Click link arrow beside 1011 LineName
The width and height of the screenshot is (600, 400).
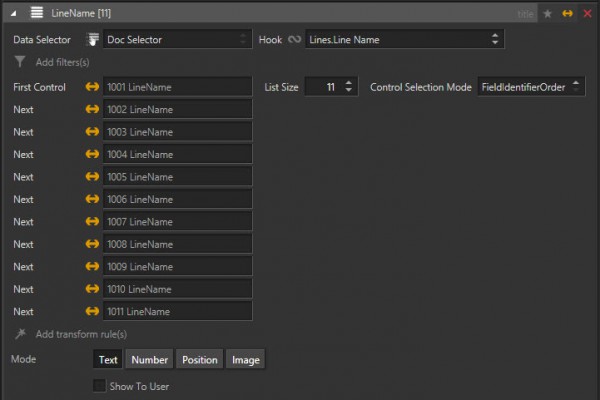(x=93, y=312)
